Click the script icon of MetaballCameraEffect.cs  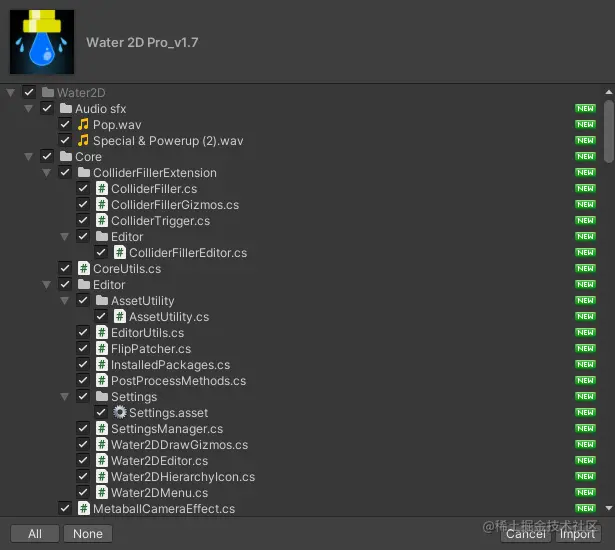click(x=84, y=509)
